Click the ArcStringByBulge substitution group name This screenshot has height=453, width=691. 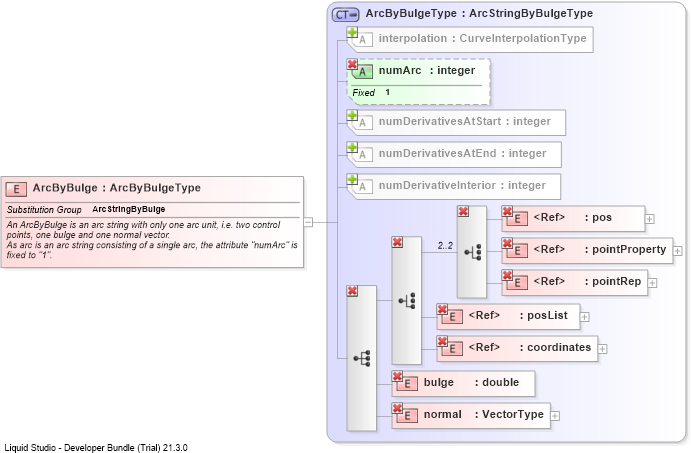point(129,209)
